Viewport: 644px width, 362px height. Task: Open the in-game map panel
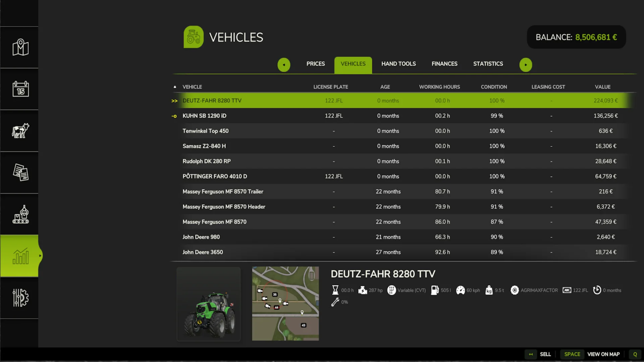[20, 47]
